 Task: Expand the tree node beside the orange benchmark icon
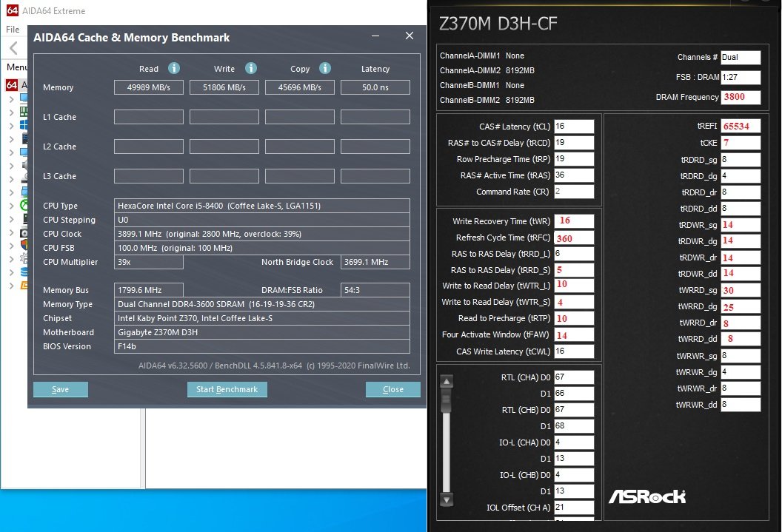[11, 286]
